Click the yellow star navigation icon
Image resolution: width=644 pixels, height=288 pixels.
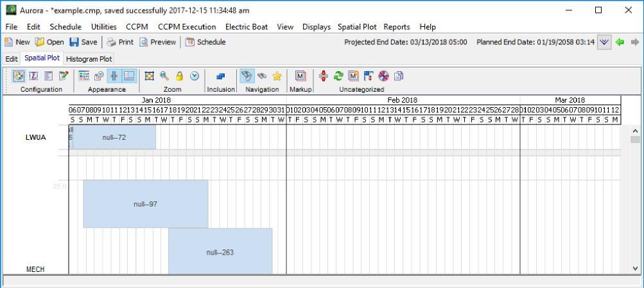(x=277, y=76)
